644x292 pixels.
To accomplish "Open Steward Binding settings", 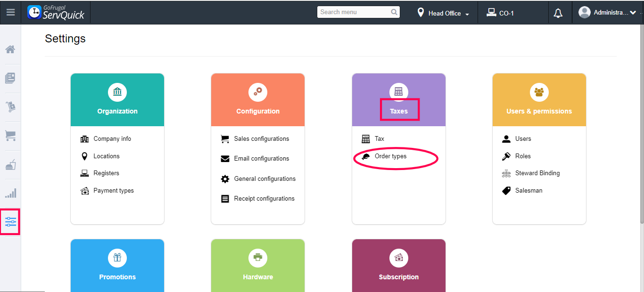I will (x=537, y=173).
